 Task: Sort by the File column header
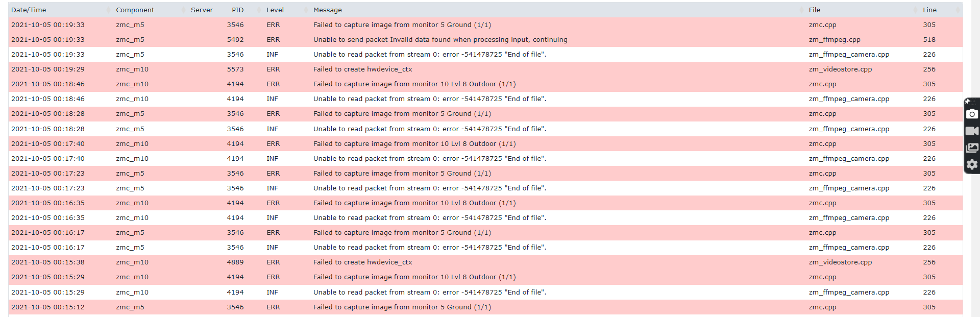pos(815,10)
